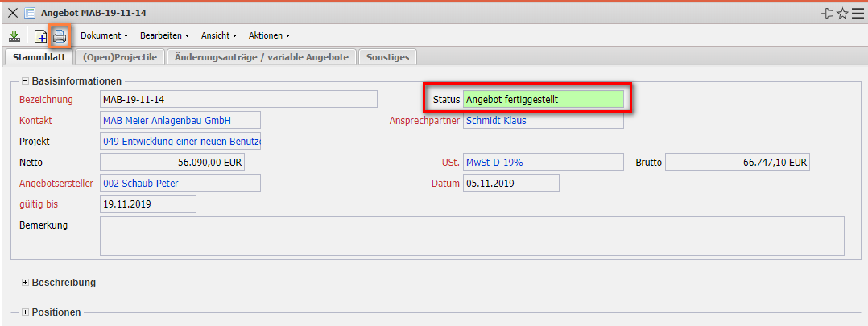Open the Dokument dropdown menu
868x326 pixels.
point(104,35)
